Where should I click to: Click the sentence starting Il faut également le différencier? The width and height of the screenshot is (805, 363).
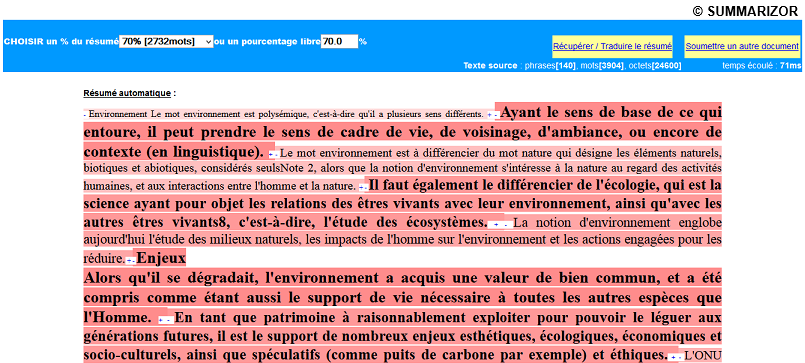(x=402, y=203)
